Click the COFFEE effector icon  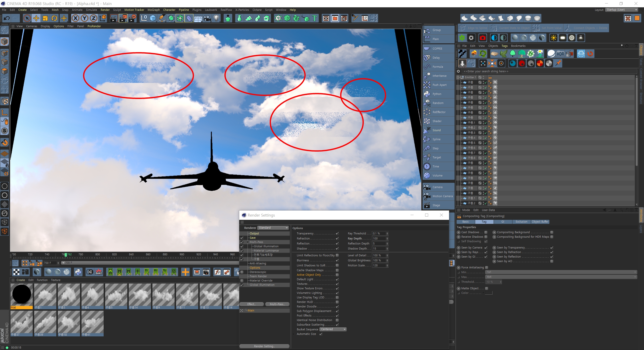[427, 49]
